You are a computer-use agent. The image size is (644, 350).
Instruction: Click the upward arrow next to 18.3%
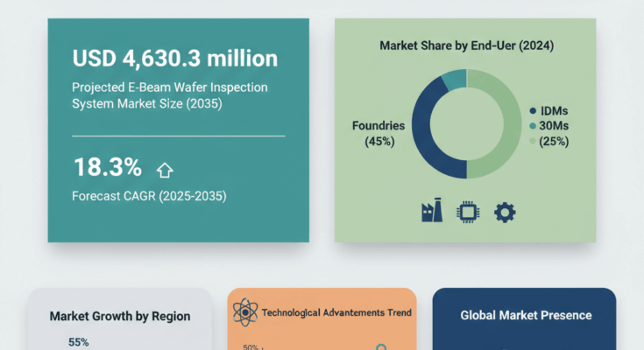(163, 170)
